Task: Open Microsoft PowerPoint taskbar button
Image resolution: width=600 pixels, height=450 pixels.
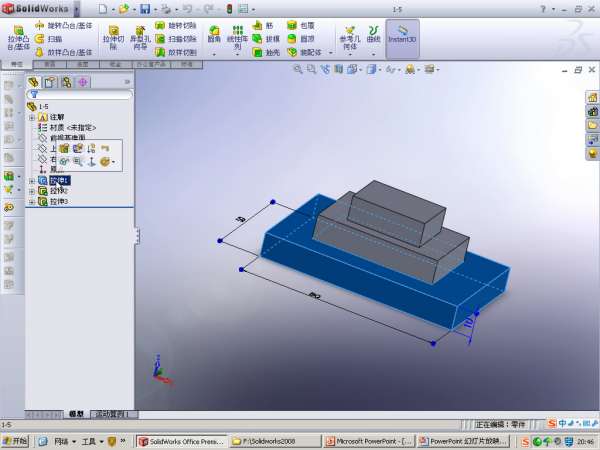Action: pyautogui.click(x=369, y=441)
